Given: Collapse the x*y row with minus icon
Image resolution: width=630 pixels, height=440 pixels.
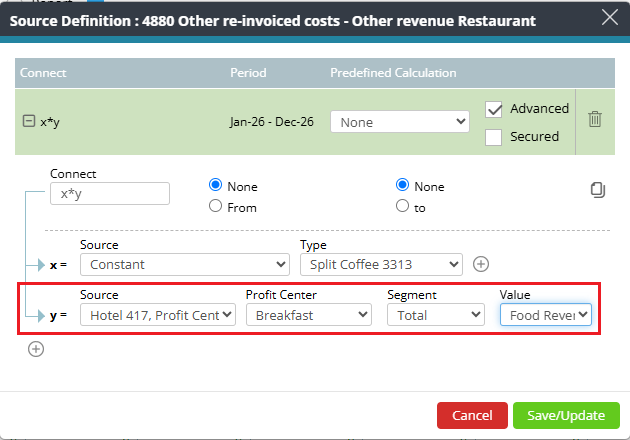Looking at the screenshot, I should click(29, 121).
